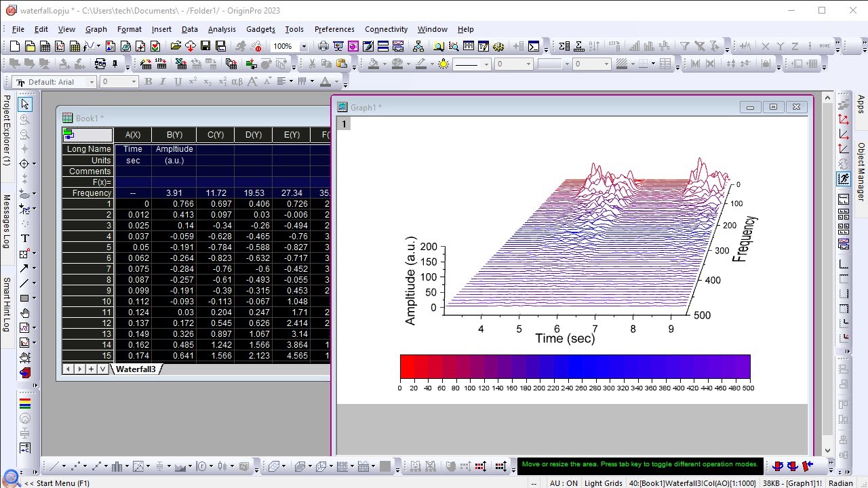This screenshot has width=868, height=488.
Task: Click the Start Menu (F1) label
Action: point(58,483)
